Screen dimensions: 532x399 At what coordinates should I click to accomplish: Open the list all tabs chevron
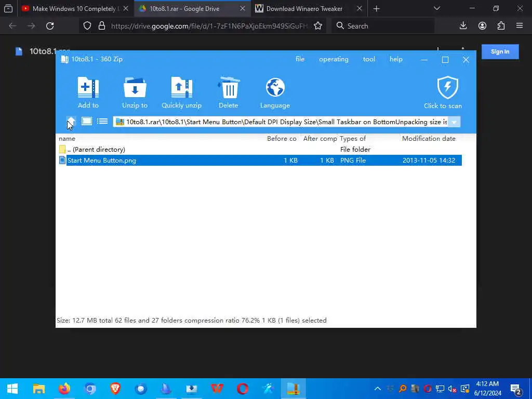click(436, 8)
